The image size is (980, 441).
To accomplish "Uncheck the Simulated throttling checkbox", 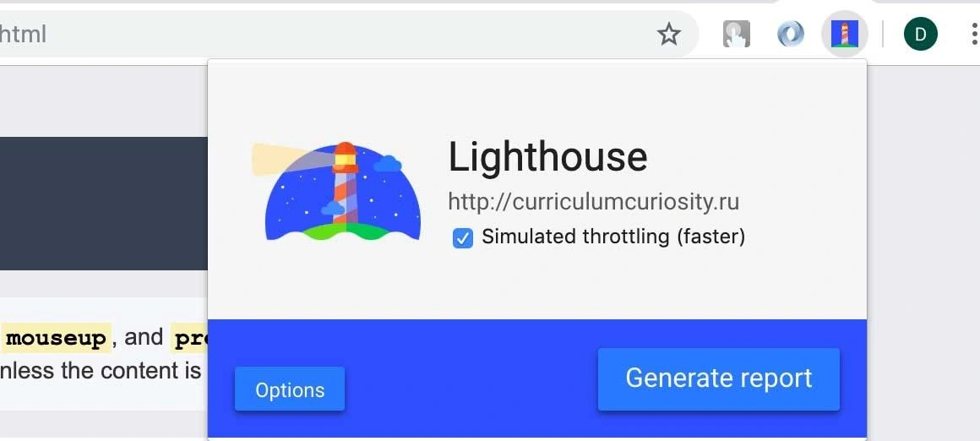I will (x=462, y=238).
